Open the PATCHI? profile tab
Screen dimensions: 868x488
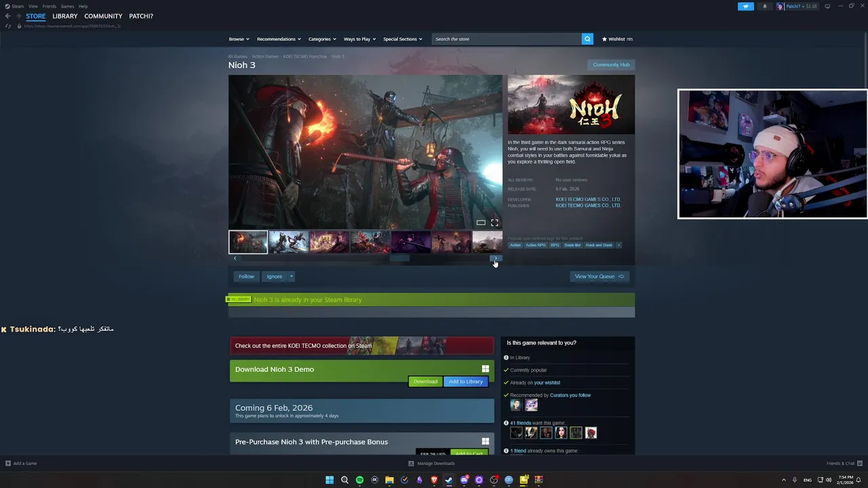coord(141,16)
